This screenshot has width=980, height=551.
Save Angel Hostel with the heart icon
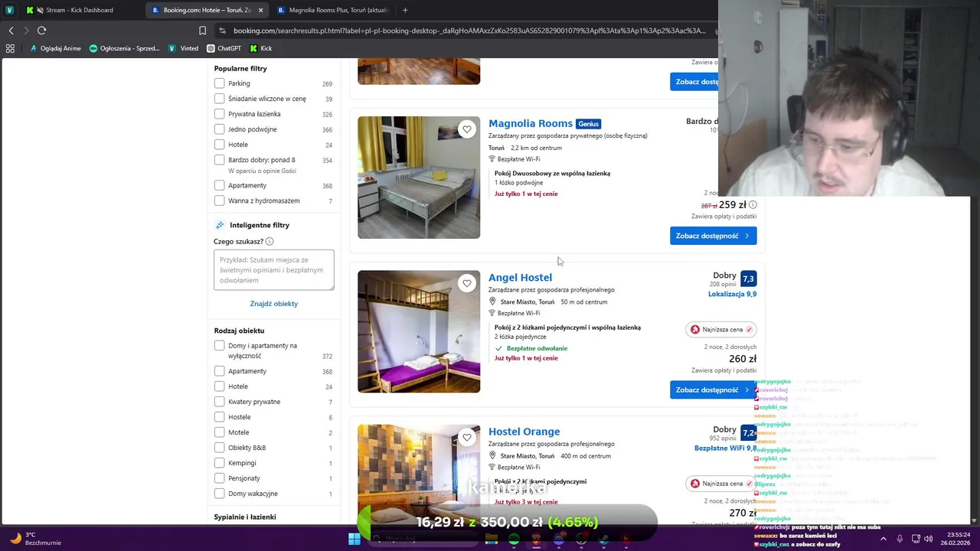click(467, 283)
